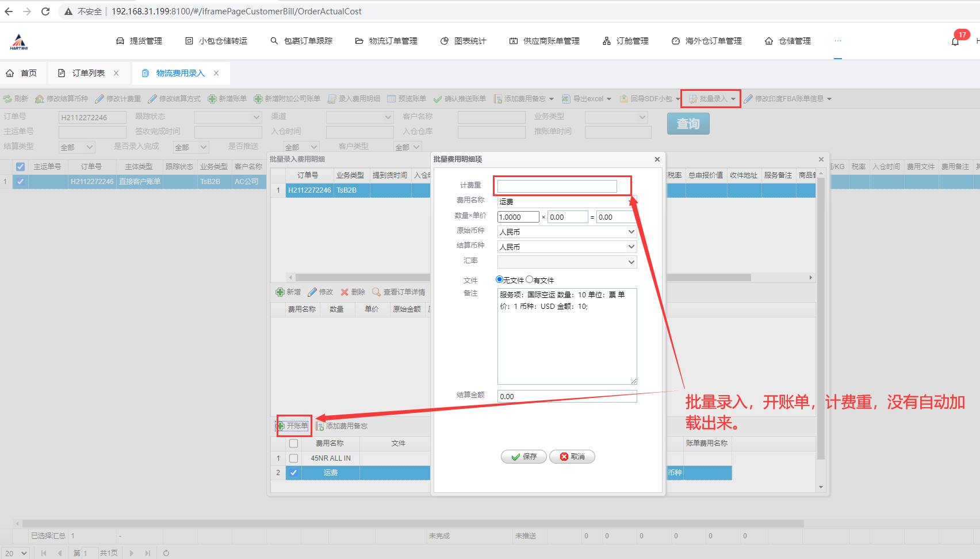Click the notification bell icon
This screenshot has width=980, height=559.
click(955, 41)
